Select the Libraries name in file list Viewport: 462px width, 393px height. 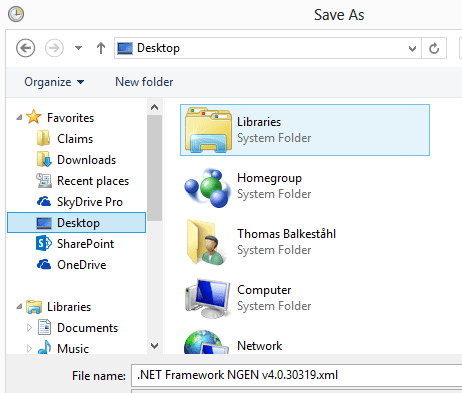click(259, 122)
